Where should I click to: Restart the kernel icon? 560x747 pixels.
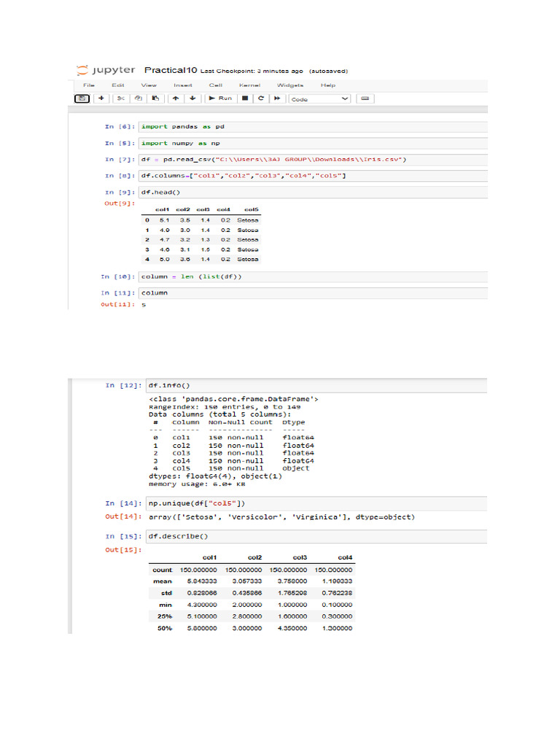261,98
